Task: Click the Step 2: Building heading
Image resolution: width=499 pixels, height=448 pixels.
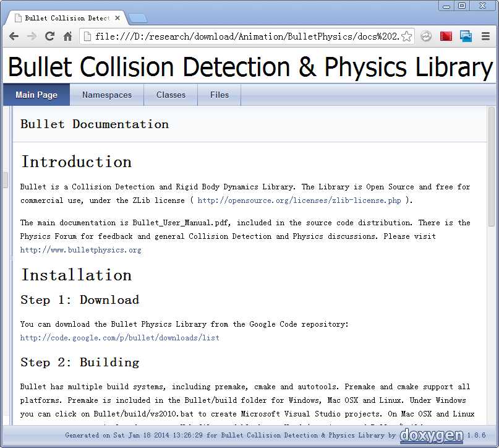Action: click(80, 363)
